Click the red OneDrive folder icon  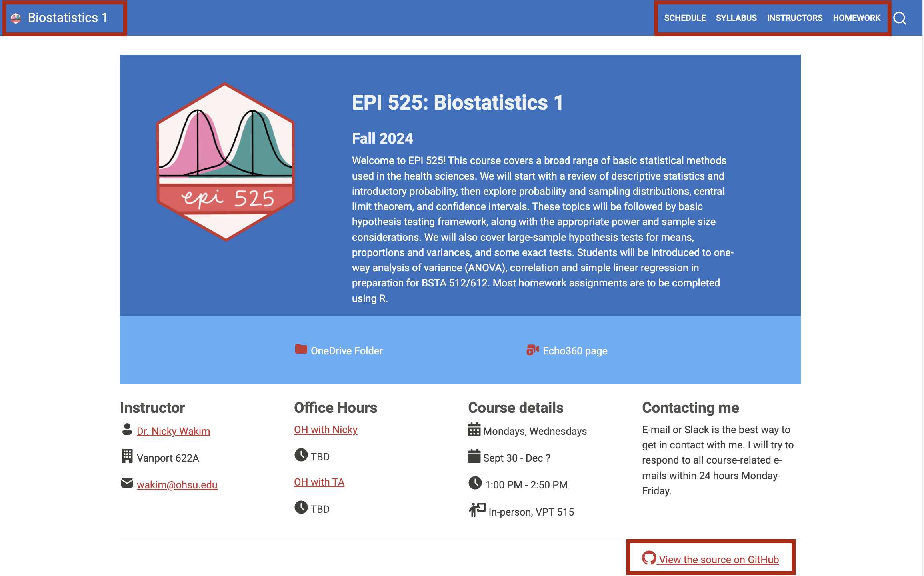tap(301, 349)
